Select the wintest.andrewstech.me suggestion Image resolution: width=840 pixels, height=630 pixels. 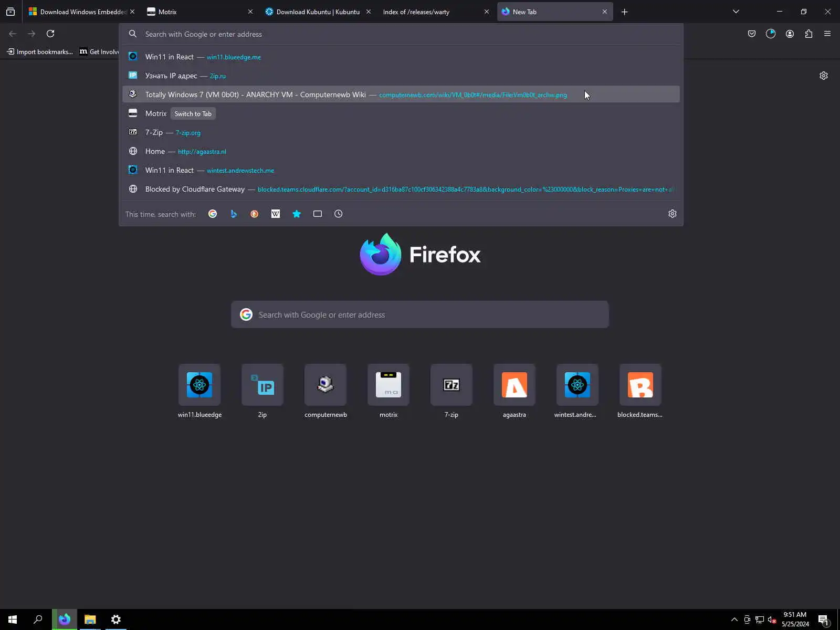coord(401,170)
